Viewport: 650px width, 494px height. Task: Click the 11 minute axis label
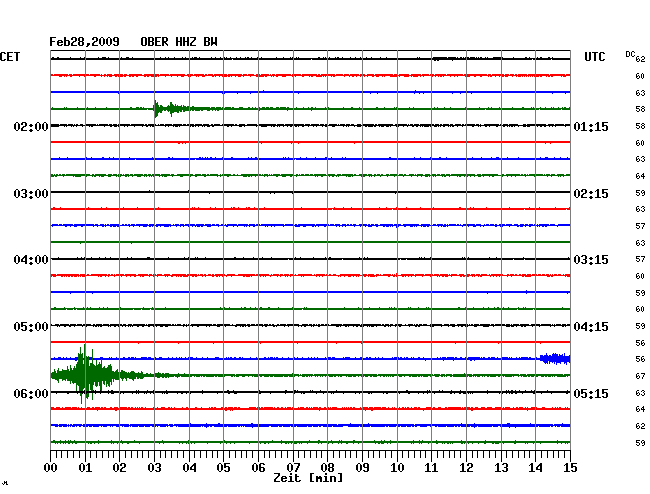click(431, 467)
